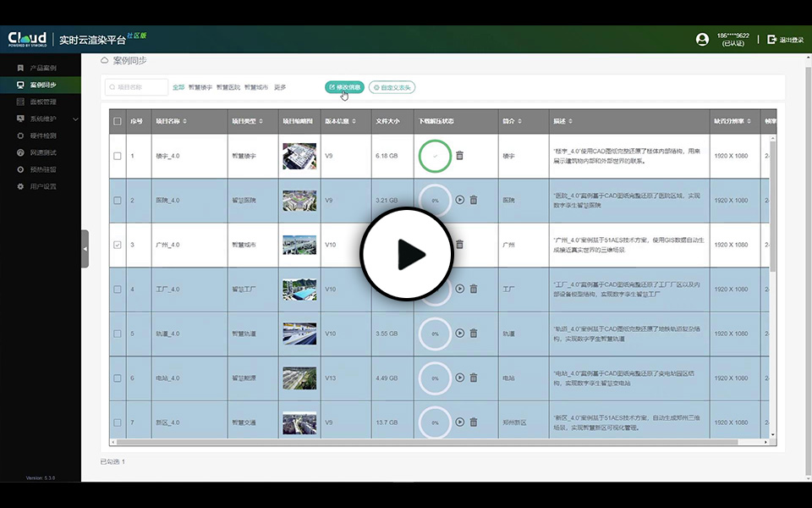The height and width of the screenshot is (508, 812).
Task: Click the table's horizontal scrollbar
Action: [x=426, y=442]
